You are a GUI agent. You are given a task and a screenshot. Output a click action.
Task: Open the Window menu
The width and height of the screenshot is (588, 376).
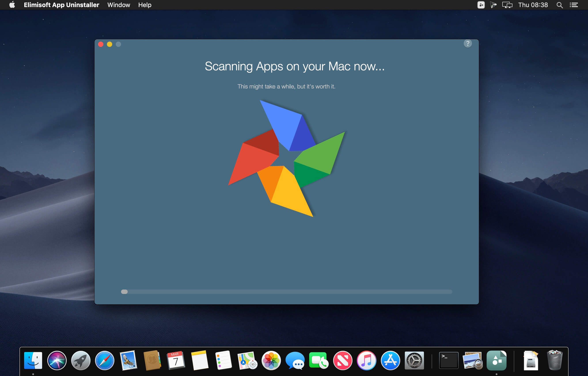tap(119, 5)
